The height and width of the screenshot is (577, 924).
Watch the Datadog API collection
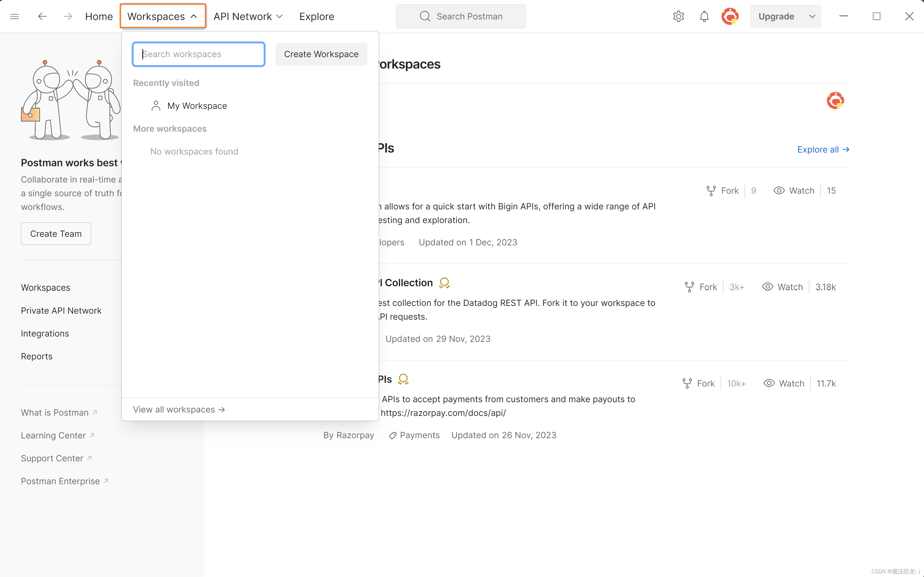coord(782,287)
